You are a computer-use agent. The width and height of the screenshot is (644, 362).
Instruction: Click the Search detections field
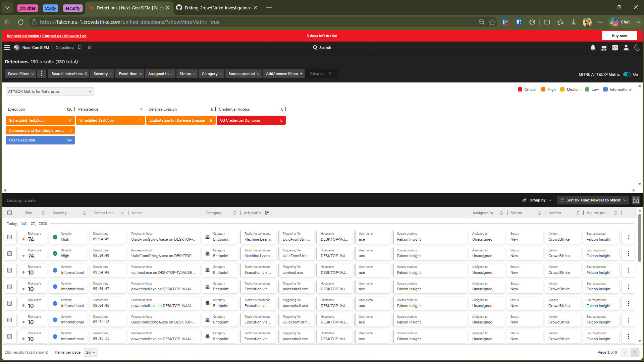pos(69,74)
